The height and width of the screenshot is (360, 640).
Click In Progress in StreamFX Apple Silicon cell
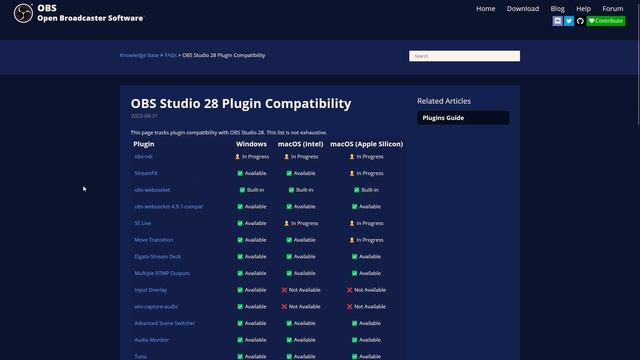[370, 173]
